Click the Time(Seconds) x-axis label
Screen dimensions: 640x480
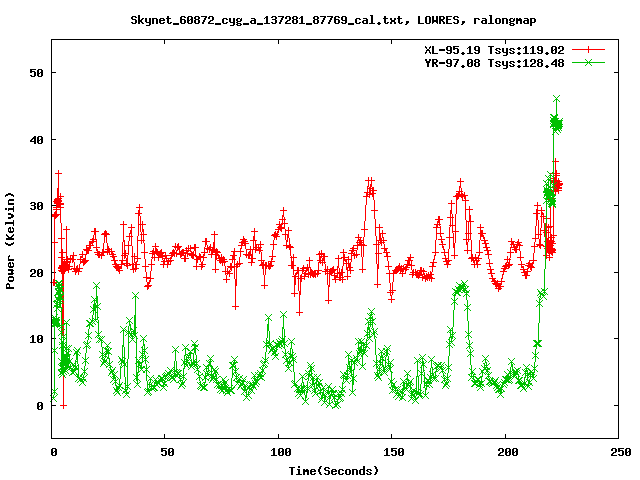click(334, 471)
